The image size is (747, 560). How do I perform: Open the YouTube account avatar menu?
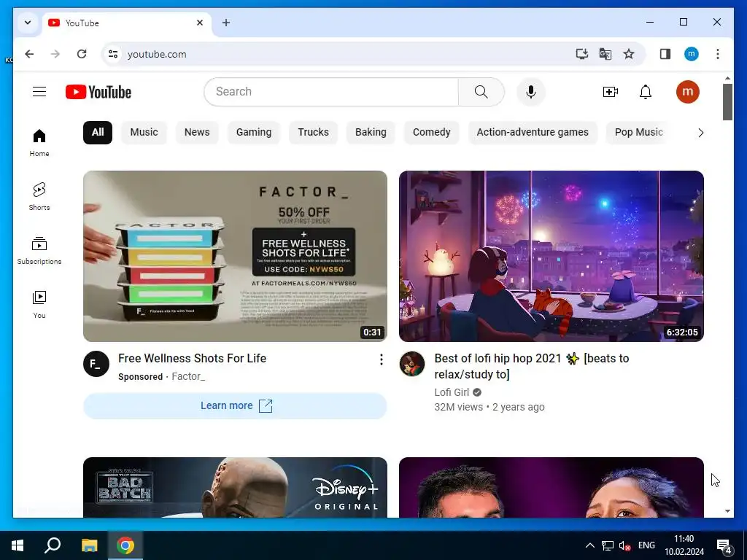coord(687,91)
